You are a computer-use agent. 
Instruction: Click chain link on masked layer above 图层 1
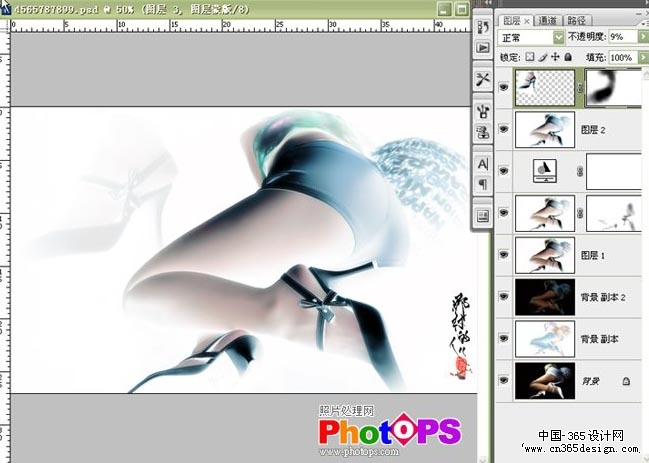(x=580, y=213)
